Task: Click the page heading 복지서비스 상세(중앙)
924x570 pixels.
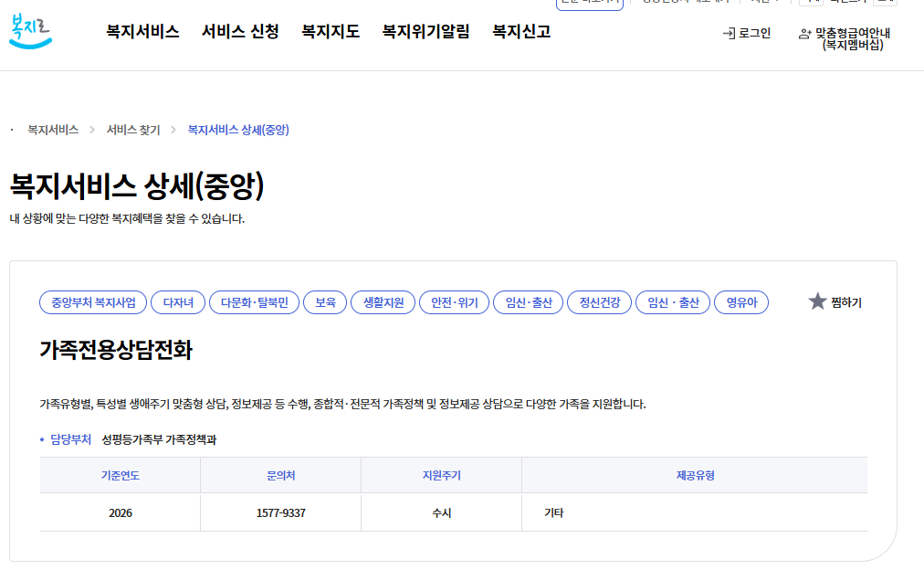Action: pos(137,185)
